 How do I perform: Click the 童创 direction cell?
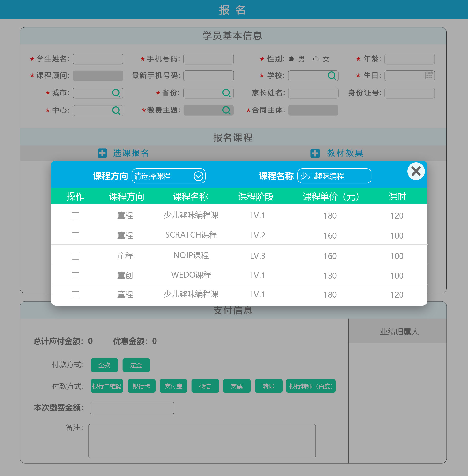coord(125,275)
